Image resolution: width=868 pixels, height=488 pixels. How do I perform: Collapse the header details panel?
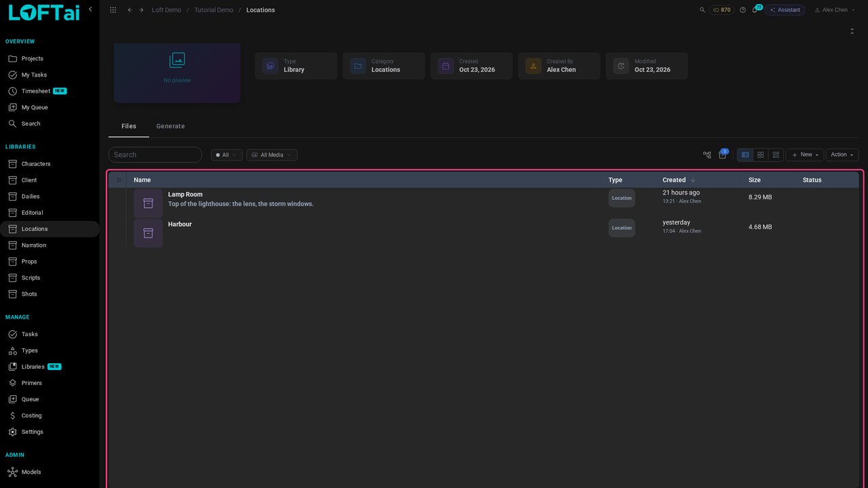click(852, 31)
